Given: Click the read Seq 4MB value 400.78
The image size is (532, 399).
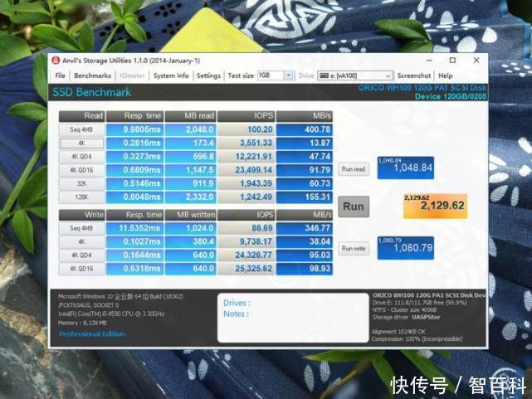Looking at the screenshot, I should [x=305, y=129].
